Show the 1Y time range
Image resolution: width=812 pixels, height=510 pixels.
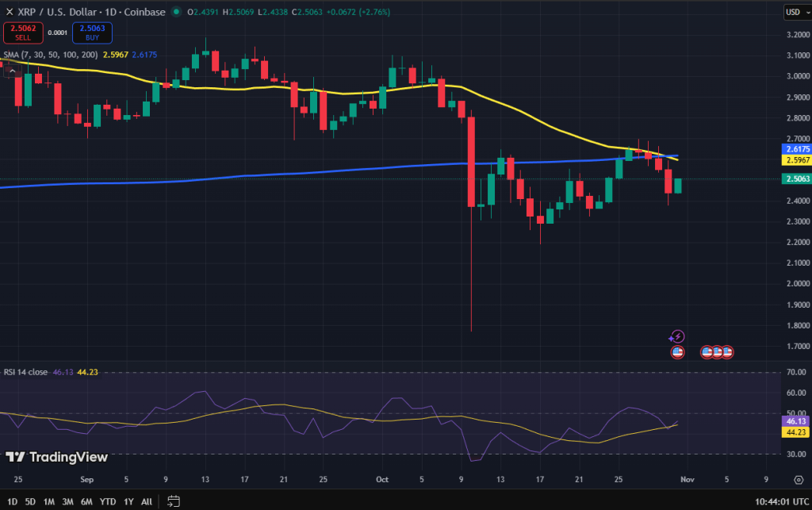coord(128,501)
